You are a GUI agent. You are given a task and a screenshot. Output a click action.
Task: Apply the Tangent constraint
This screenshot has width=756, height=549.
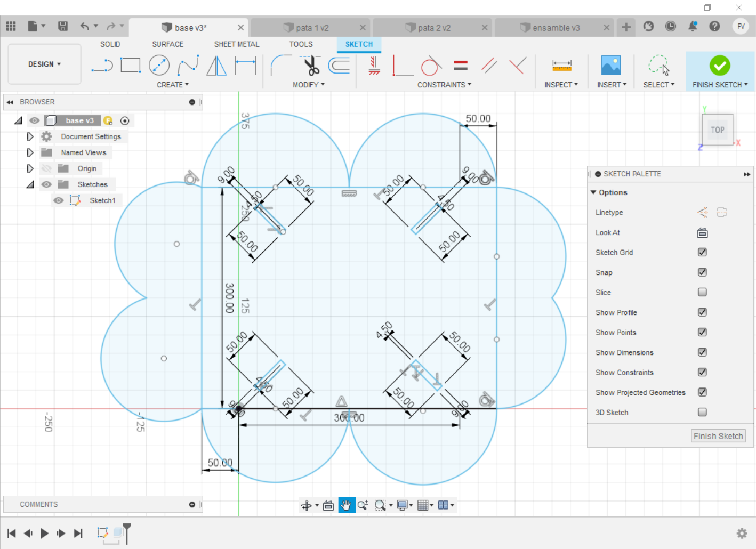(x=431, y=66)
